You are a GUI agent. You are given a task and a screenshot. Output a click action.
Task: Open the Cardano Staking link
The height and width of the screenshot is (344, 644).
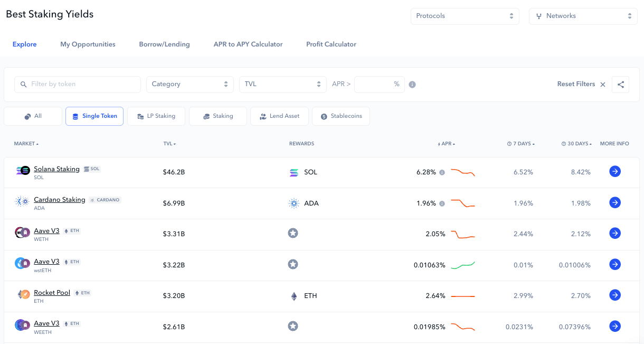tap(60, 200)
